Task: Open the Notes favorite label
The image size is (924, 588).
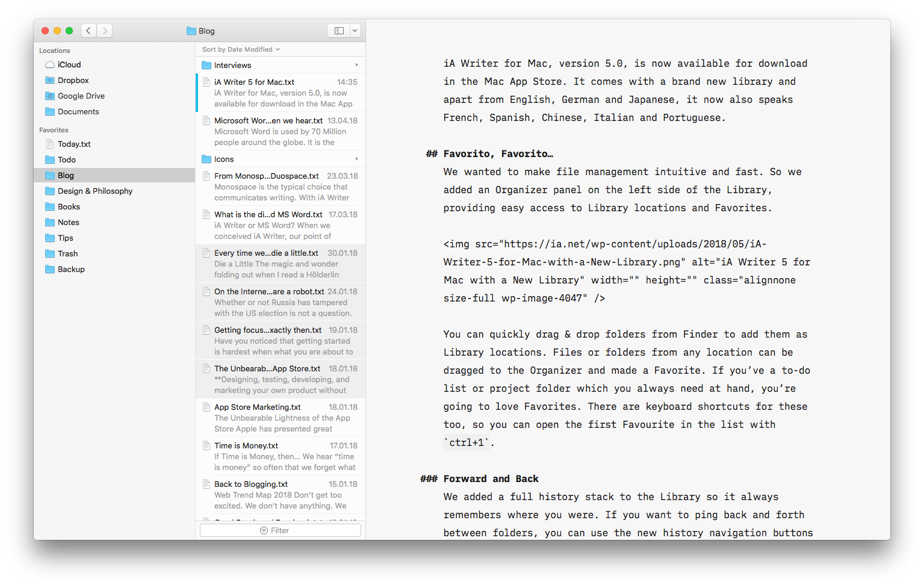Action: click(69, 222)
